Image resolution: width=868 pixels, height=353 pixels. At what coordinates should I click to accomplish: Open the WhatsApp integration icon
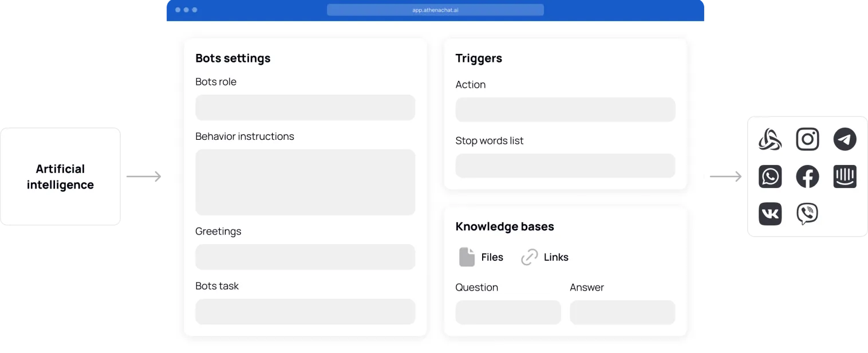point(770,176)
